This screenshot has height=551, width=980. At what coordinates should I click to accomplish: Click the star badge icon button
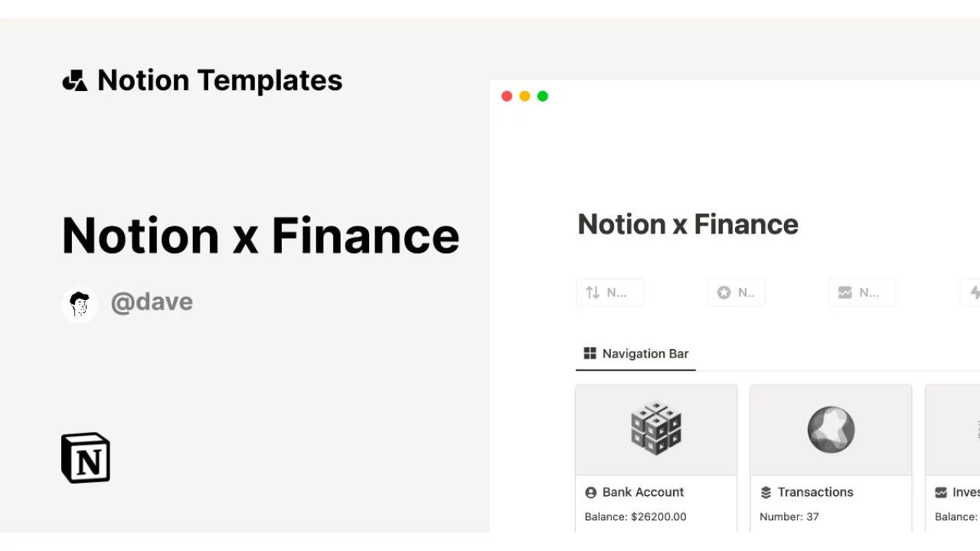(x=724, y=292)
